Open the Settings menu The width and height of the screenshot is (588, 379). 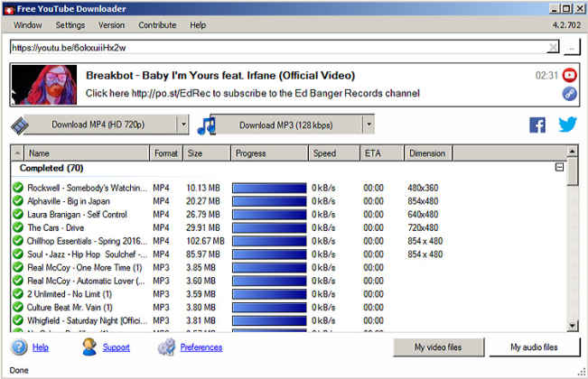point(70,25)
